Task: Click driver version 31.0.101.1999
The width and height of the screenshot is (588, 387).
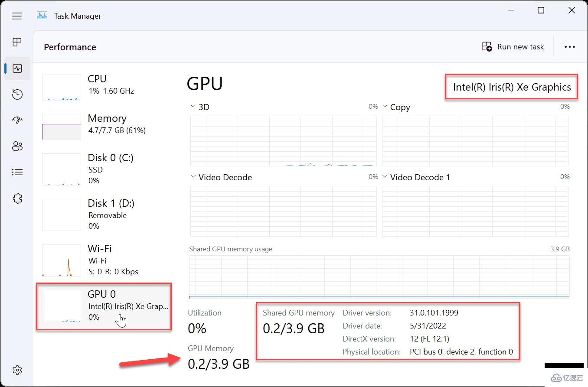Action: click(x=434, y=312)
